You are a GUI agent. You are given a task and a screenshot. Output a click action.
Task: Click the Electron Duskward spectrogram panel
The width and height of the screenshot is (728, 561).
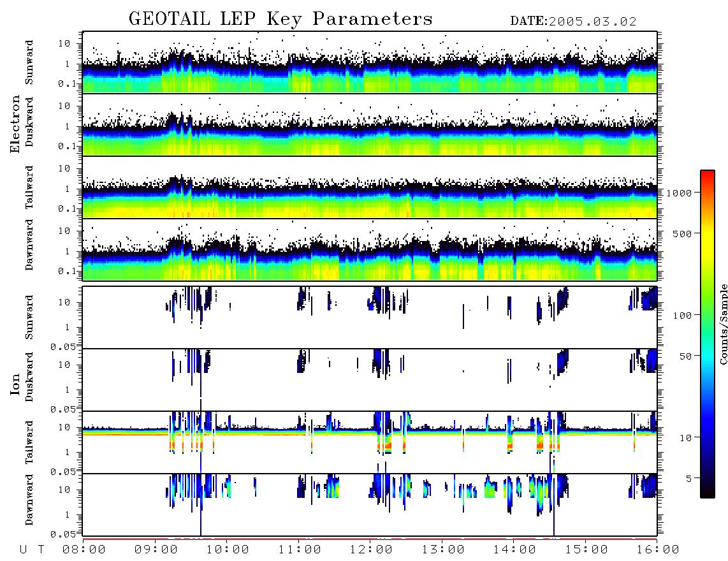(370, 125)
